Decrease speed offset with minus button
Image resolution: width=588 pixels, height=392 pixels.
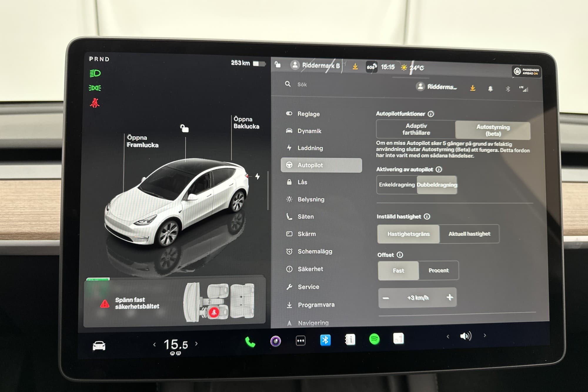tap(386, 298)
